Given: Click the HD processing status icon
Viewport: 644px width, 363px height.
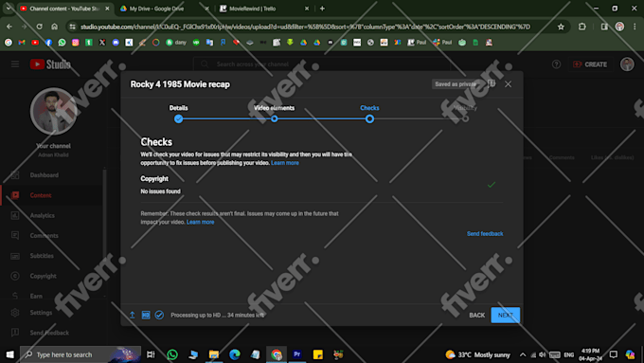Looking at the screenshot, I should [x=146, y=315].
